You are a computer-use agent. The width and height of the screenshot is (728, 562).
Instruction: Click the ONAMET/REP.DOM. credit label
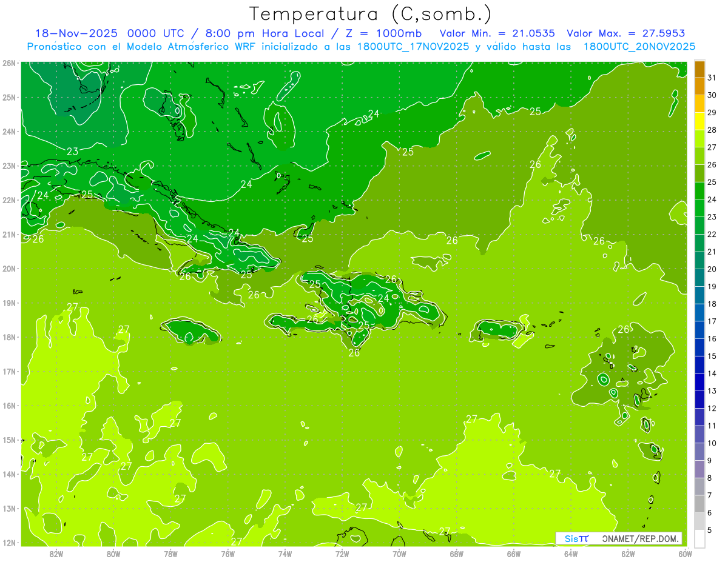pos(641,538)
